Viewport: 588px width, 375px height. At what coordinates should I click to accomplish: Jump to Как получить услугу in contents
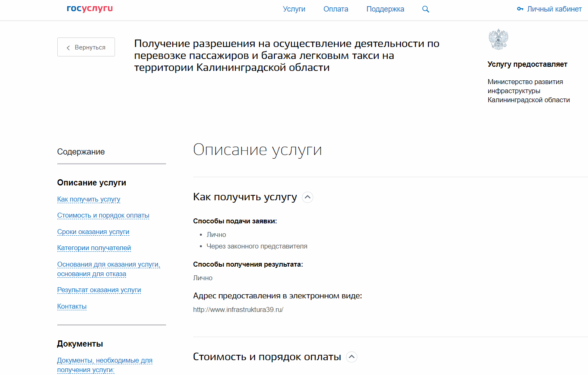point(89,199)
